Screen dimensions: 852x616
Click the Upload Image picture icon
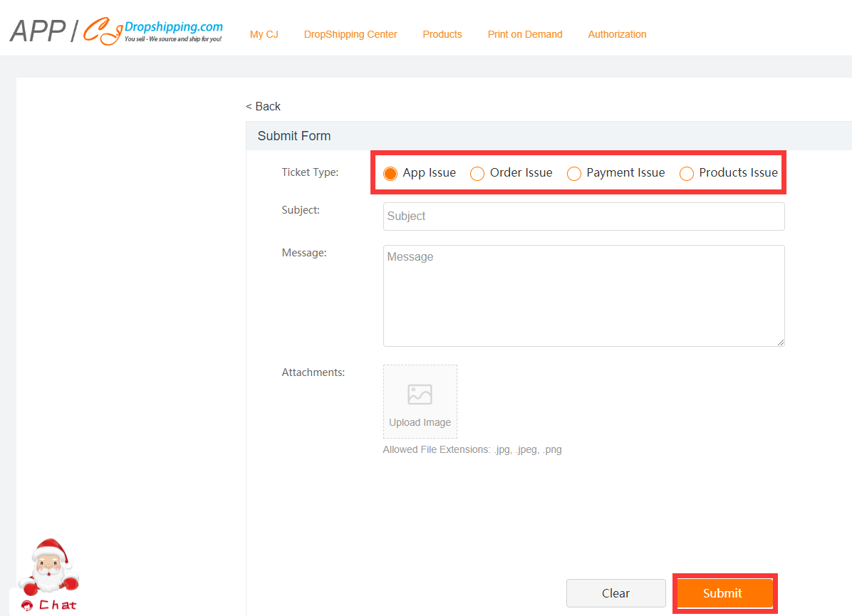pyautogui.click(x=420, y=395)
